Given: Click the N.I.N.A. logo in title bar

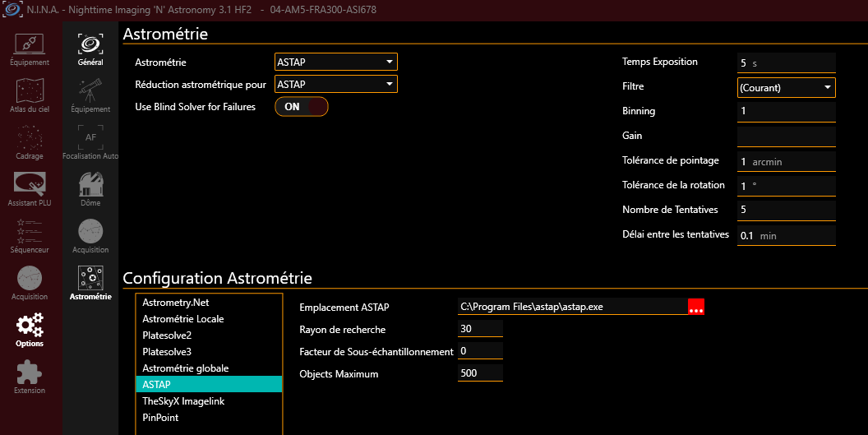Looking at the screenshot, I should tap(12, 9).
